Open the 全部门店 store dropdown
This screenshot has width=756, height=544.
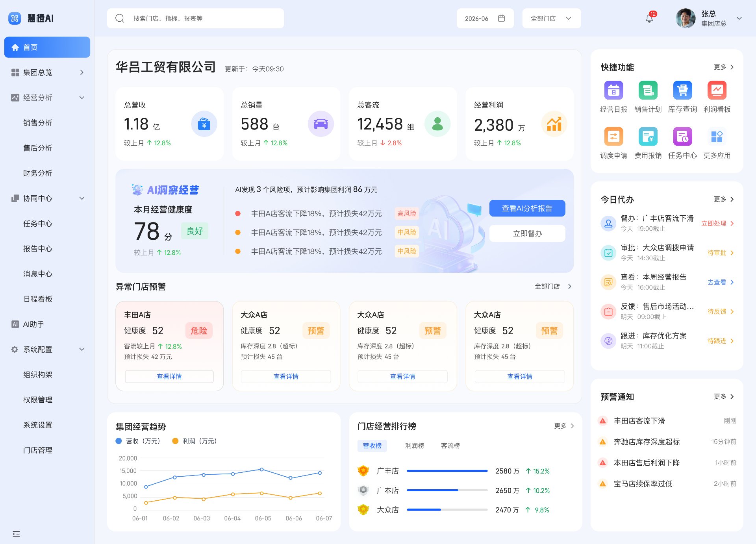pos(552,19)
